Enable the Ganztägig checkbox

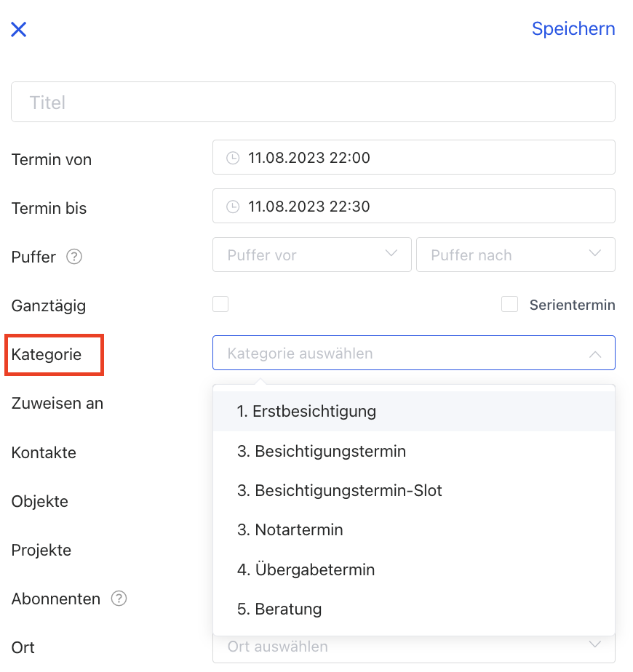(x=220, y=304)
